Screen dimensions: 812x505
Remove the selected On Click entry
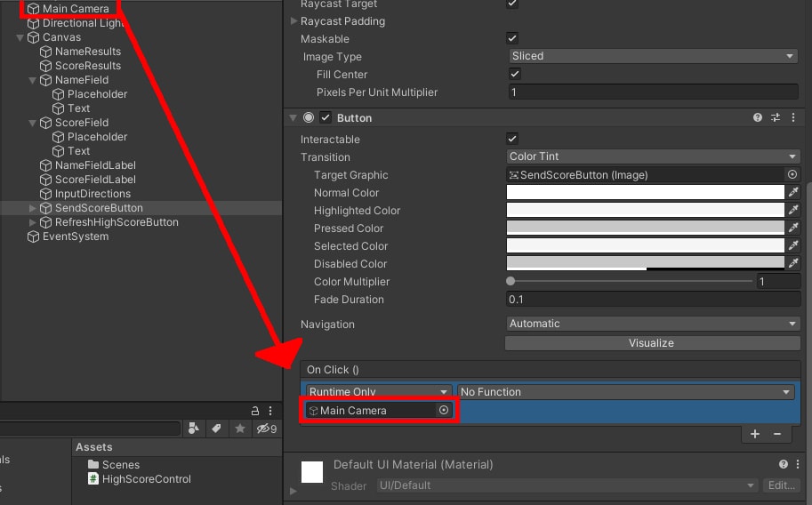click(x=776, y=434)
